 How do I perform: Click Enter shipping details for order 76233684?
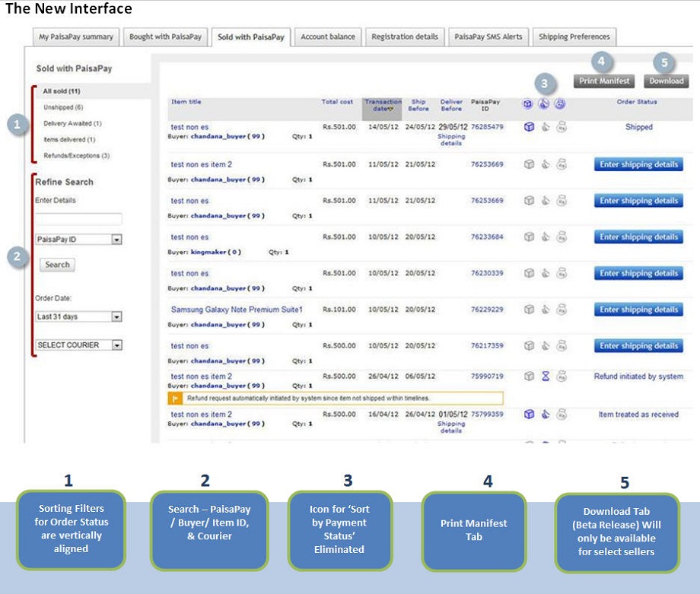[x=638, y=237]
